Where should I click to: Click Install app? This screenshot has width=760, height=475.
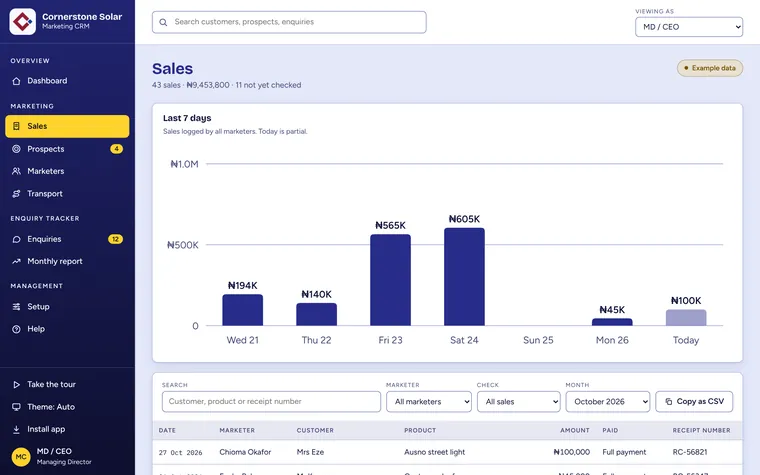pos(67,429)
